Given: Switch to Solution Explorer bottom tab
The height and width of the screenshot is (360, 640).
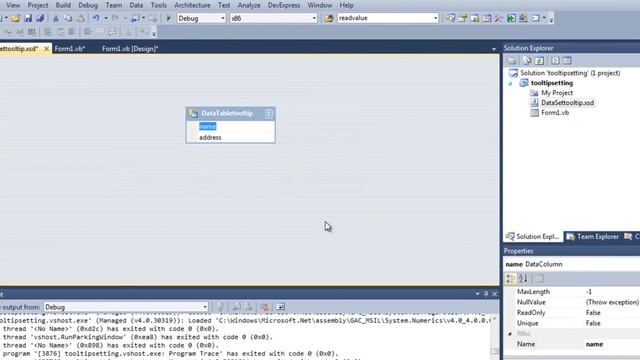Looking at the screenshot, I should coord(533,237).
